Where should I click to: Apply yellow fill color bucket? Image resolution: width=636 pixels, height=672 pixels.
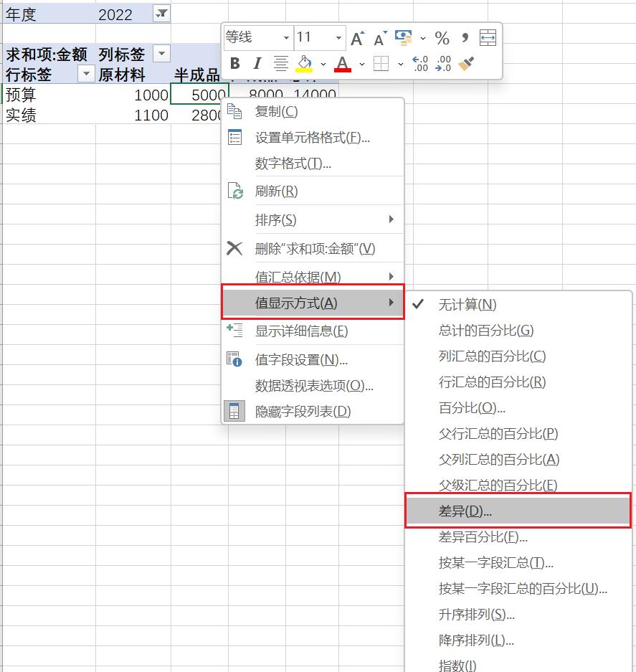tap(304, 63)
